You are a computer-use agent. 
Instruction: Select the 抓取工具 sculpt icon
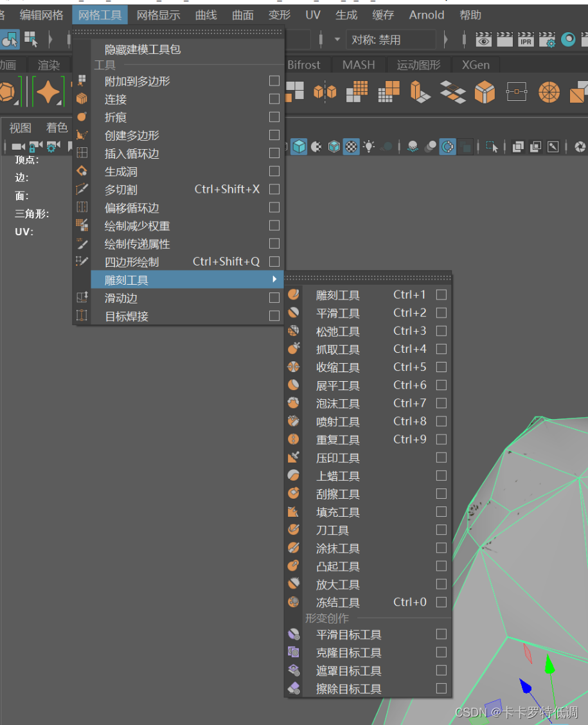(294, 348)
